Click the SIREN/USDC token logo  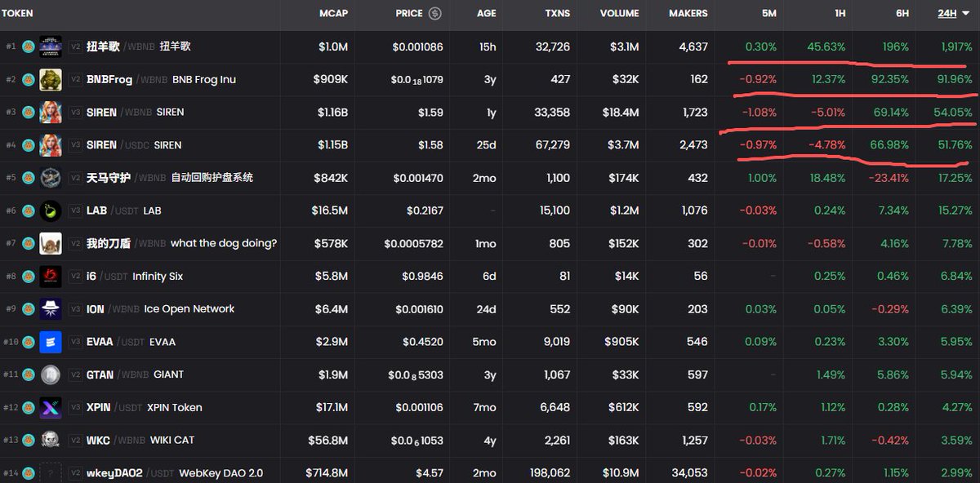51,144
